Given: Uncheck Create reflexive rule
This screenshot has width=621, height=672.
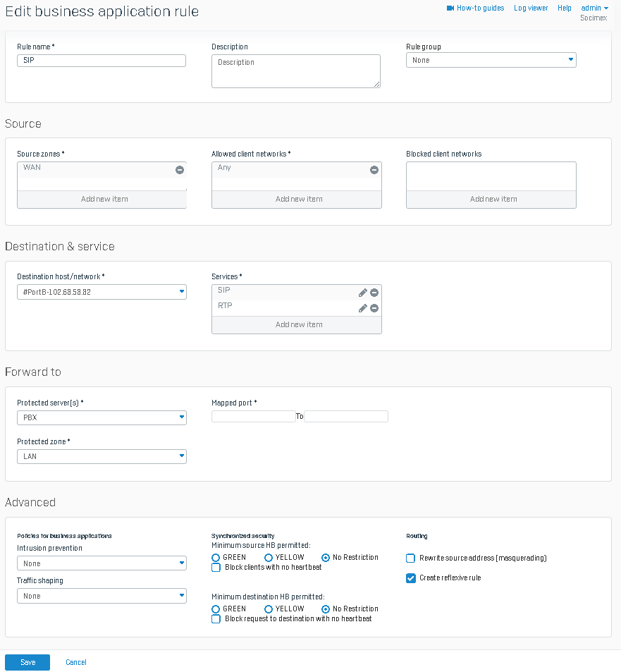Looking at the screenshot, I should 411,578.
